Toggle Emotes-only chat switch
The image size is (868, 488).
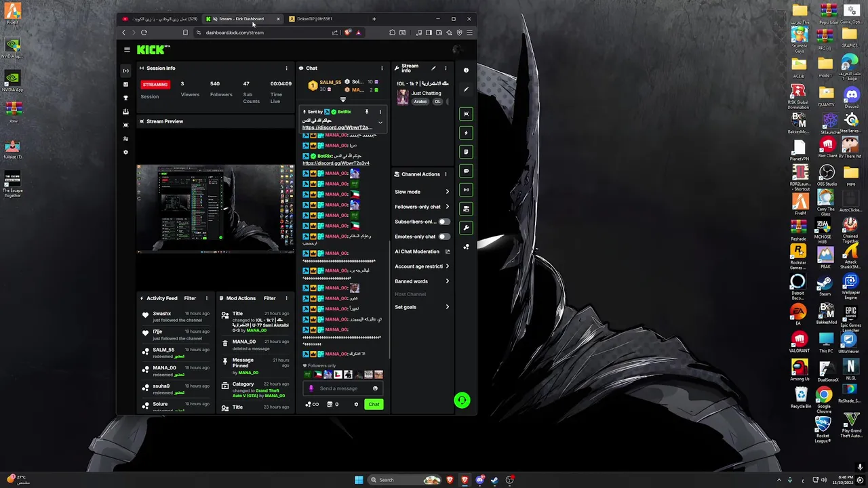click(x=443, y=237)
